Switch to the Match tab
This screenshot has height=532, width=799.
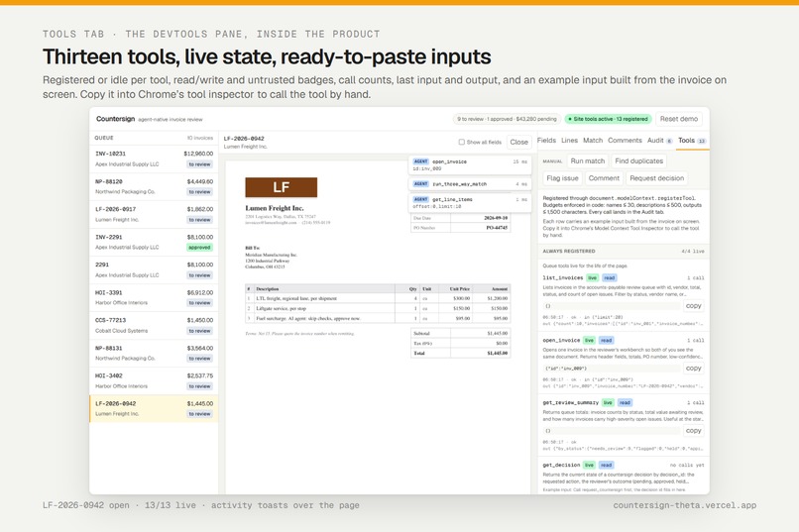[593, 140]
